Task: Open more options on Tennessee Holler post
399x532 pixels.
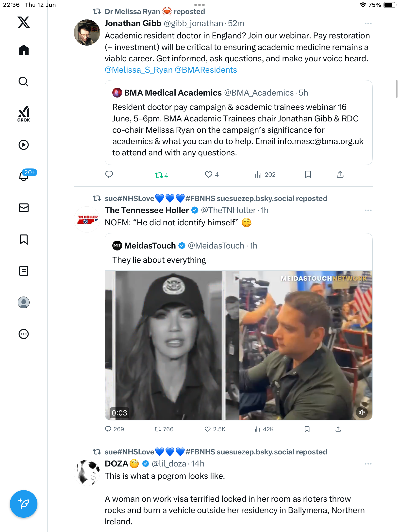Action: pyautogui.click(x=368, y=210)
